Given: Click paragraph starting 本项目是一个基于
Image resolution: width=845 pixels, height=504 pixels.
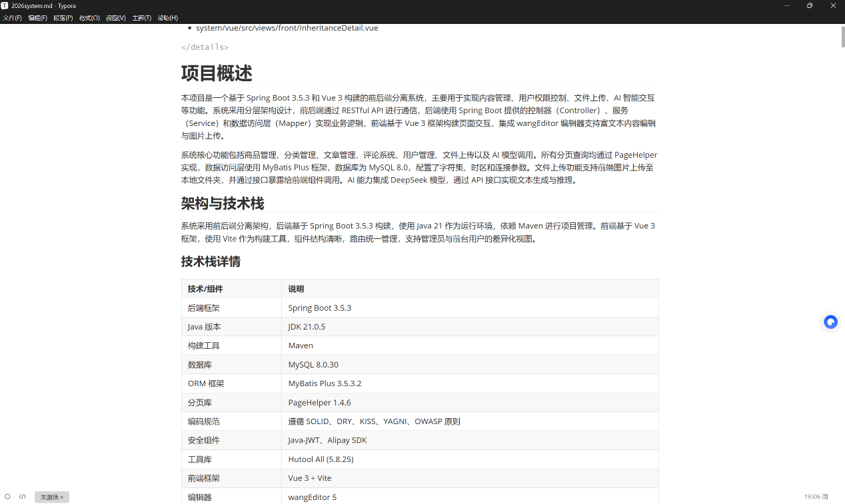Looking at the screenshot, I should click(x=419, y=117).
